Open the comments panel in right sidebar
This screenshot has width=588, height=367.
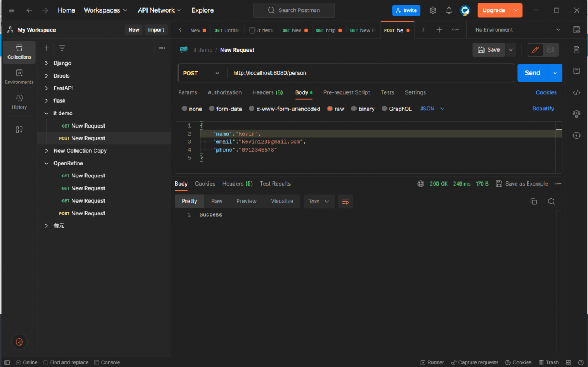pos(577,71)
